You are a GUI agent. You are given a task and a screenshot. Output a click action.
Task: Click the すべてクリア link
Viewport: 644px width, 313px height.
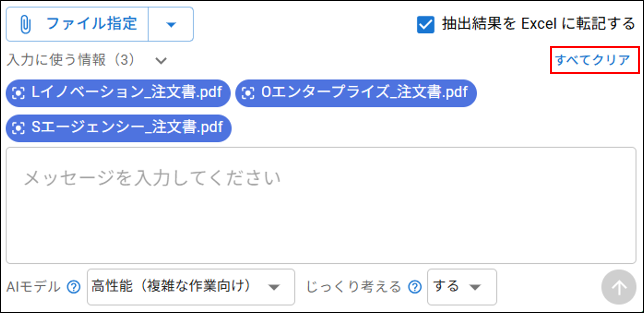pos(592,60)
